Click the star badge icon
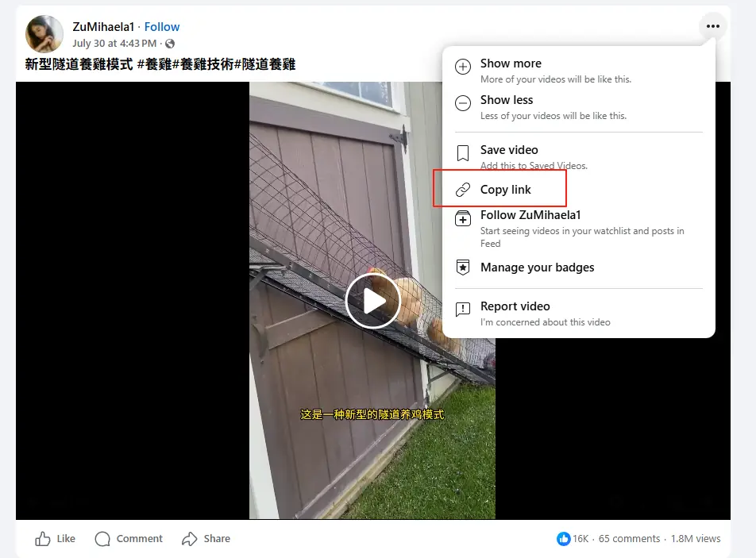 point(463,267)
